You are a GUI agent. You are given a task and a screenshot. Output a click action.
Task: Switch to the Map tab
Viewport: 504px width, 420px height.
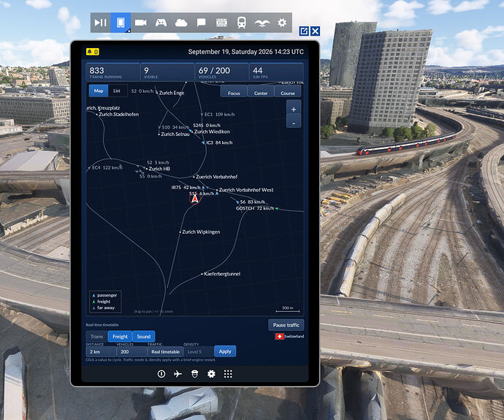tap(99, 91)
